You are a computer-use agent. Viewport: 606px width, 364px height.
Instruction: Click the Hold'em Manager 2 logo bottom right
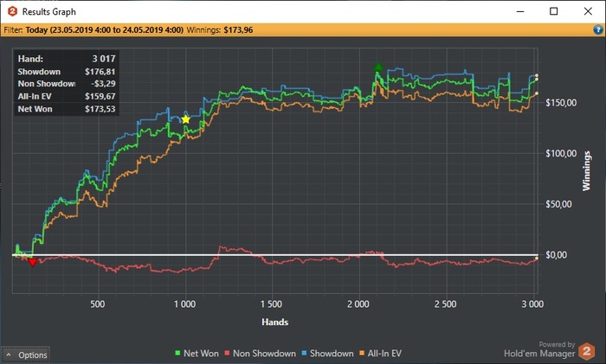587,351
